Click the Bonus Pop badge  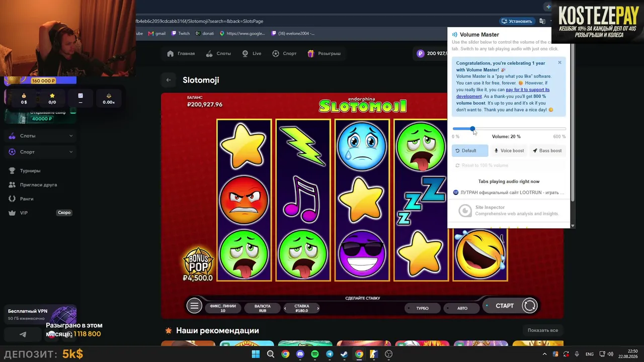[x=198, y=264]
